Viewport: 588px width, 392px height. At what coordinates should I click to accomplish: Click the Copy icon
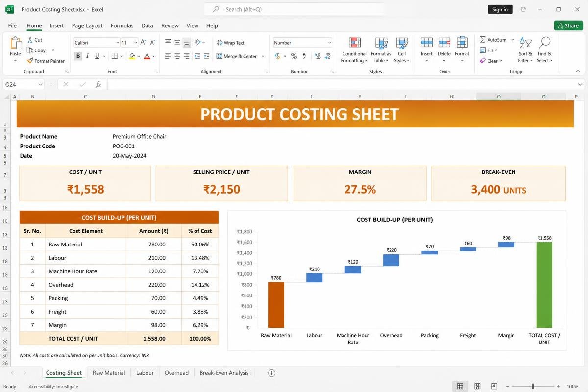click(30, 50)
